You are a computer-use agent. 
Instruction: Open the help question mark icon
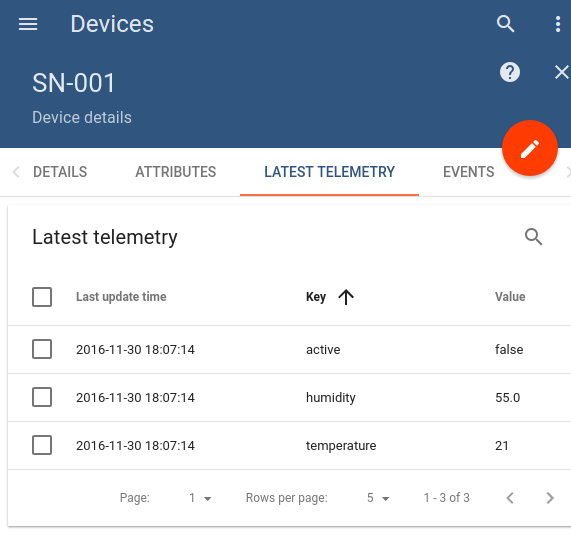click(510, 72)
